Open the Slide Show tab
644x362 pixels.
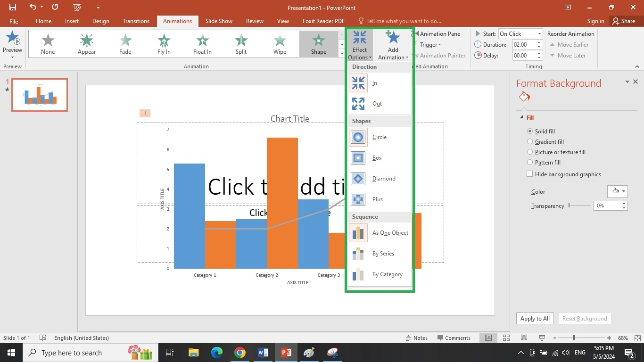219,21
